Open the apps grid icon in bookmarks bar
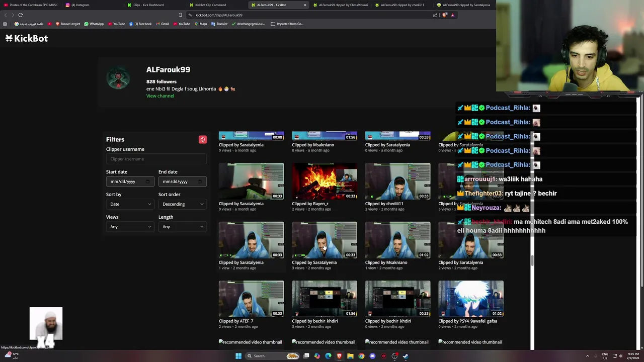Viewport: 644px width, 362px height. tap(5, 24)
